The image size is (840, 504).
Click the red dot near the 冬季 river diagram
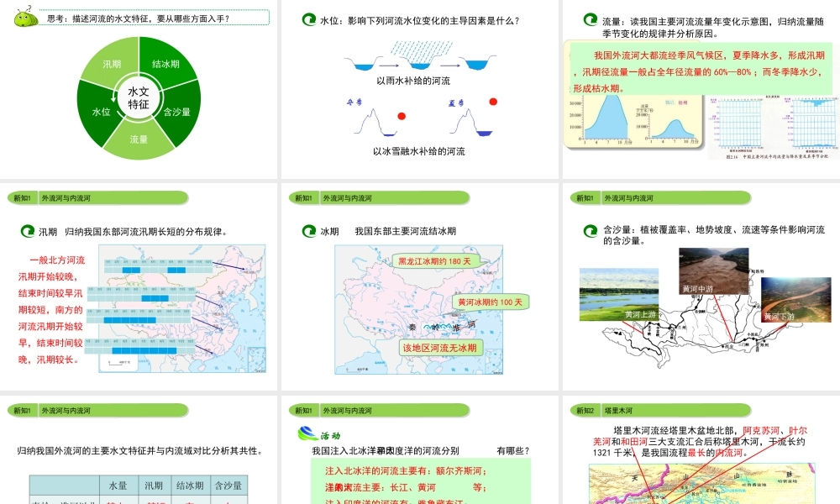tap(402, 116)
